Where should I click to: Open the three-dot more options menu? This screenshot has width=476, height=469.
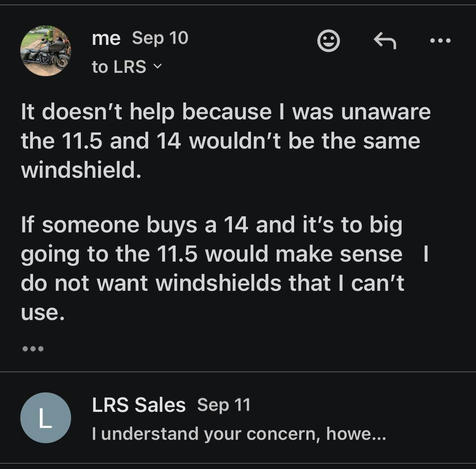pos(440,41)
